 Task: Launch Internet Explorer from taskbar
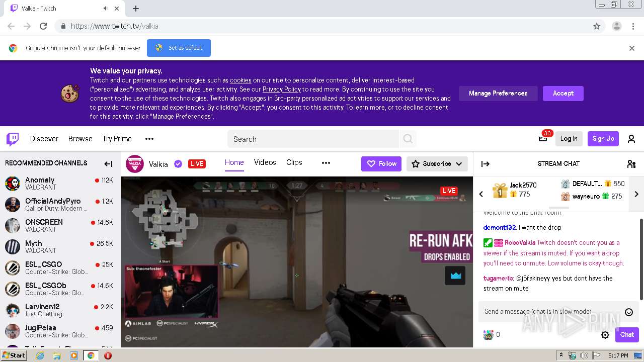[40, 355]
